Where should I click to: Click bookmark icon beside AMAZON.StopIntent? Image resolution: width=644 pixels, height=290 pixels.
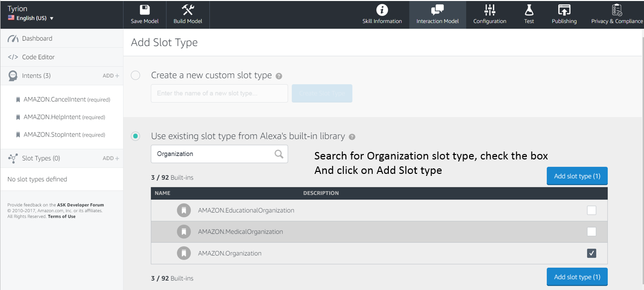pyautogui.click(x=18, y=135)
